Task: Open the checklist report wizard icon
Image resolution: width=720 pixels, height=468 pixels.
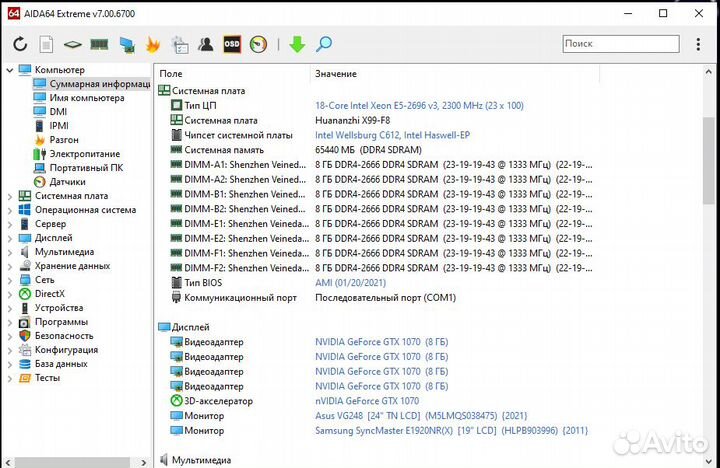Action: pos(180,45)
